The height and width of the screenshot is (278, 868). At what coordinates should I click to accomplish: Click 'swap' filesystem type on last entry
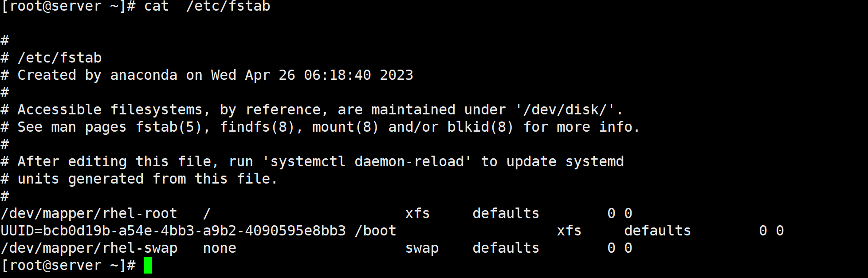[422, 248]
